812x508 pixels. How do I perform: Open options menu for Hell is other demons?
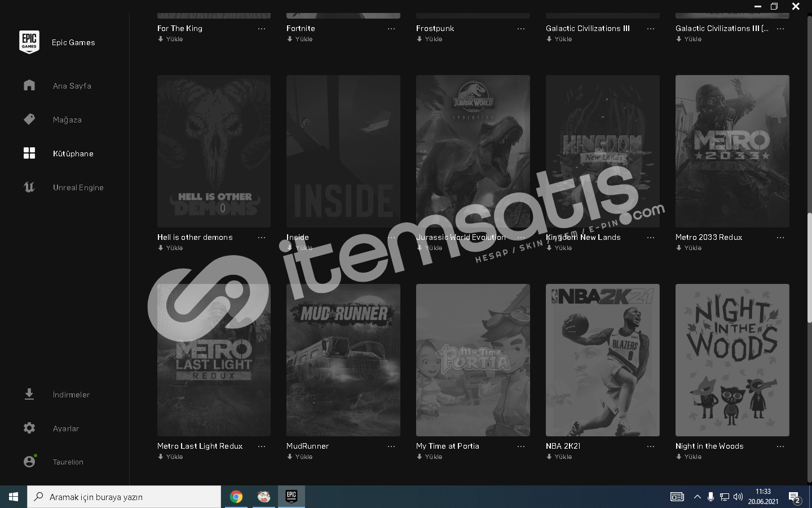[262, 238]
